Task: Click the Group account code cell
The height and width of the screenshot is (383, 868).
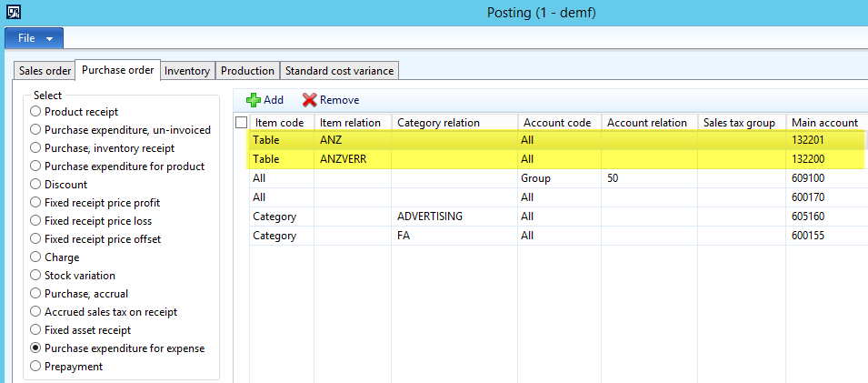Action: tap(557, 178)
